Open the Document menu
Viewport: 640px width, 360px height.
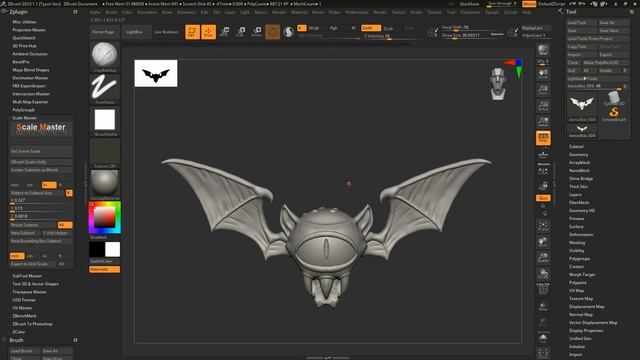coord(147,12)
